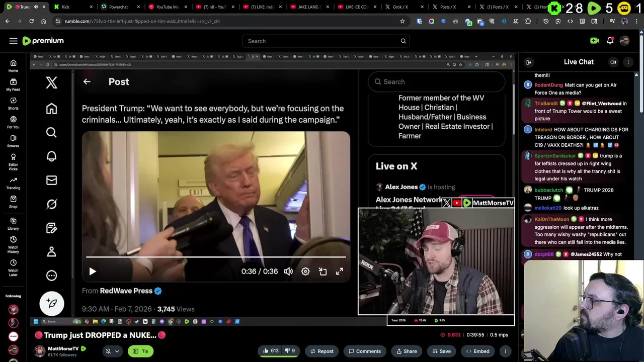Open embedded video settings gear
Image resolution: width=644 pixels, height=362 pixels.
pos(305,271)
